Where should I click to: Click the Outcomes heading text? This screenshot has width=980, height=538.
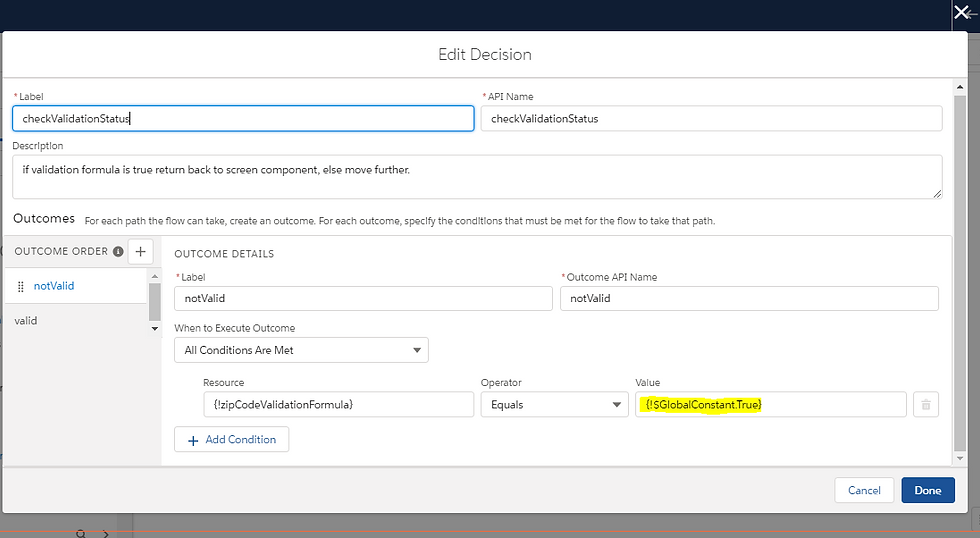pyautogui.click(x=44, y=218)
